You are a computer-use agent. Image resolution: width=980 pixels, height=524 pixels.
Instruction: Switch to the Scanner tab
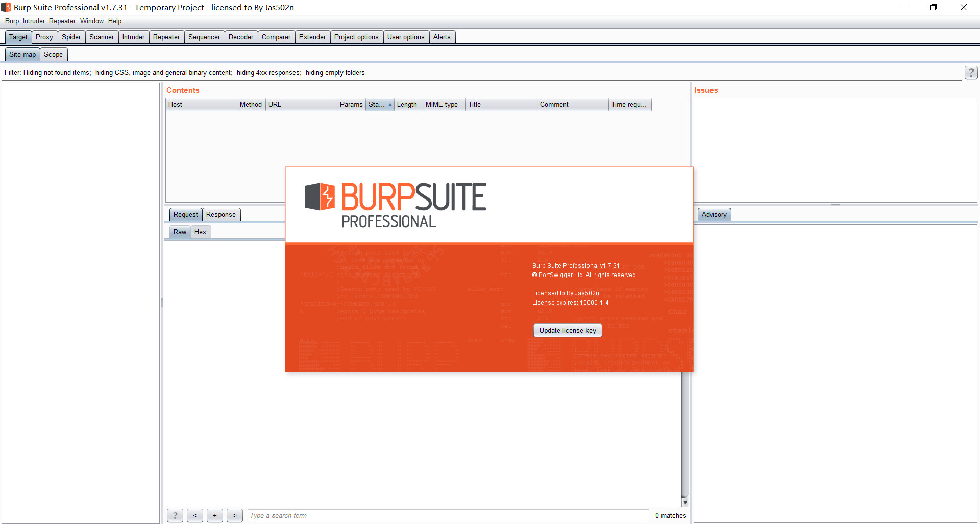coord(102,37)
